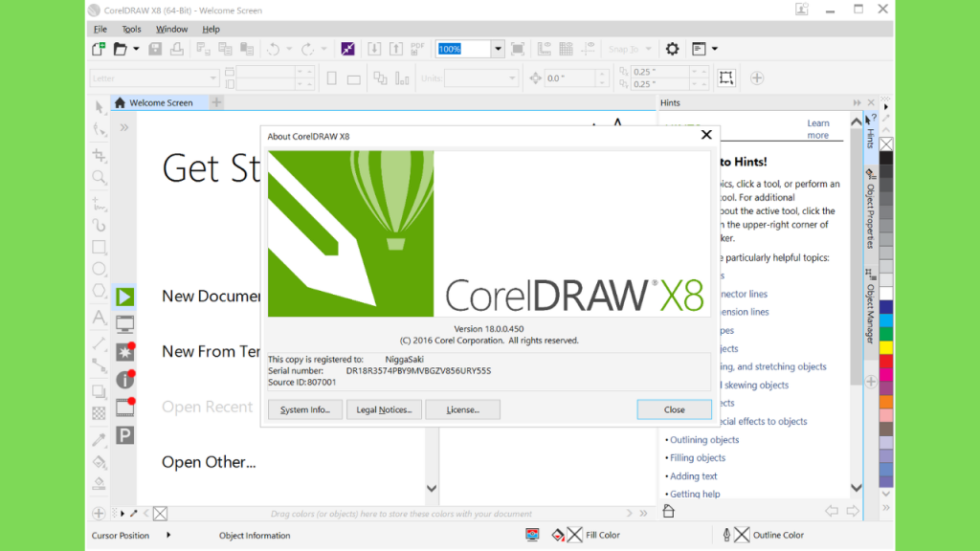The image size is (980, 551).
Task: Click the Publish to PDF icon
Action: [417, 49]
